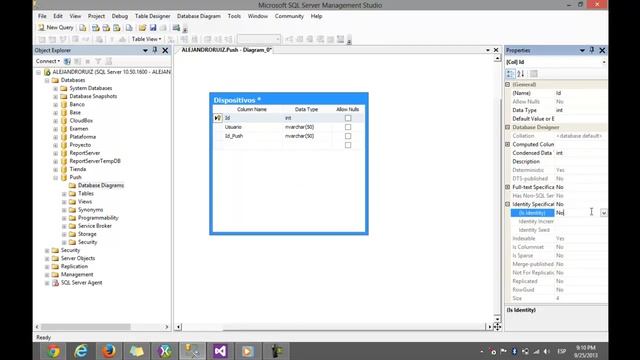Image resolution: width=640 pixels, height=360 pixels.
Task: Expand the System Databases node
Action: point(56,88)
